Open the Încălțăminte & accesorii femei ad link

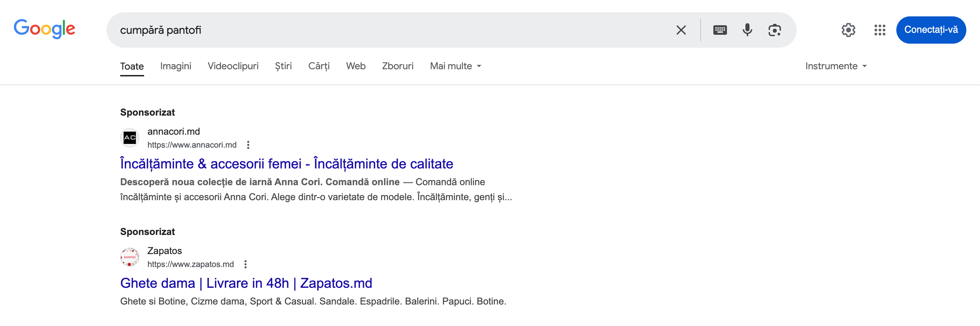pyautogui.click(x=286, y=164)
